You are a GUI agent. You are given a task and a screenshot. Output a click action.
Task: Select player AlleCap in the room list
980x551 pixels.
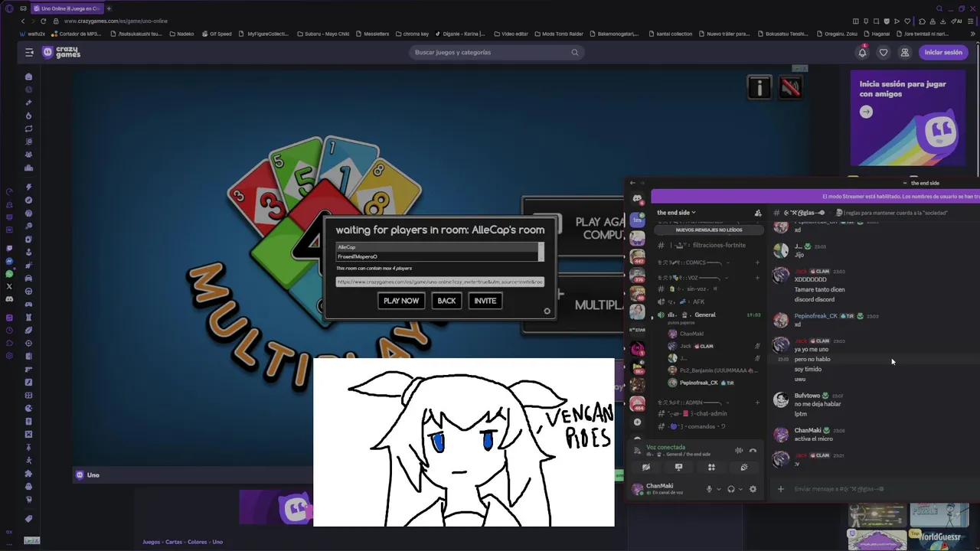click(436, 247)
